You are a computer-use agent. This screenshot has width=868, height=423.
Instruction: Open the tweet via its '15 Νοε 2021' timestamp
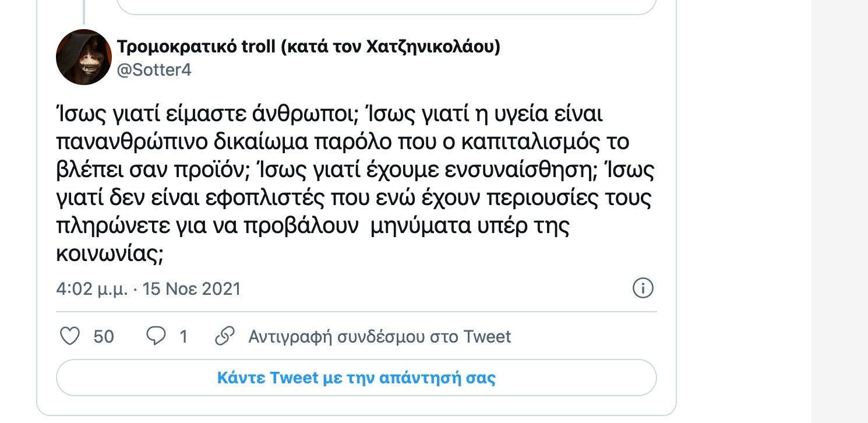pos(192,288)
